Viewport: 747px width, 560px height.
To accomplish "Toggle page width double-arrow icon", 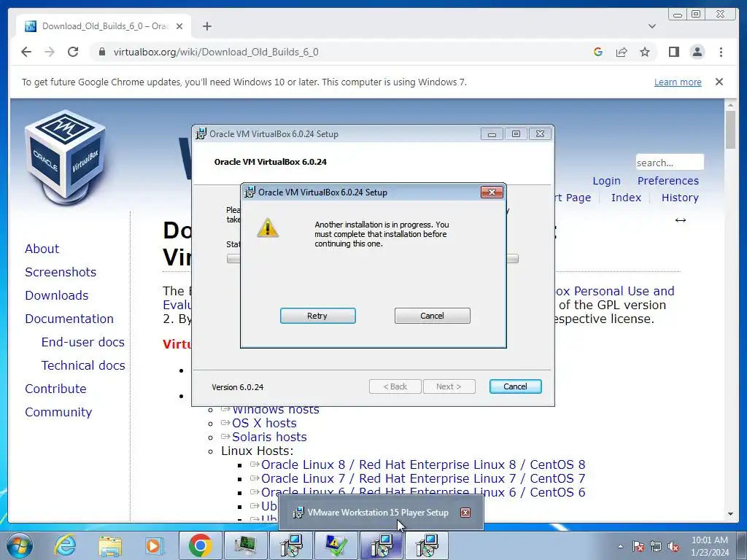I will [681, 220].
